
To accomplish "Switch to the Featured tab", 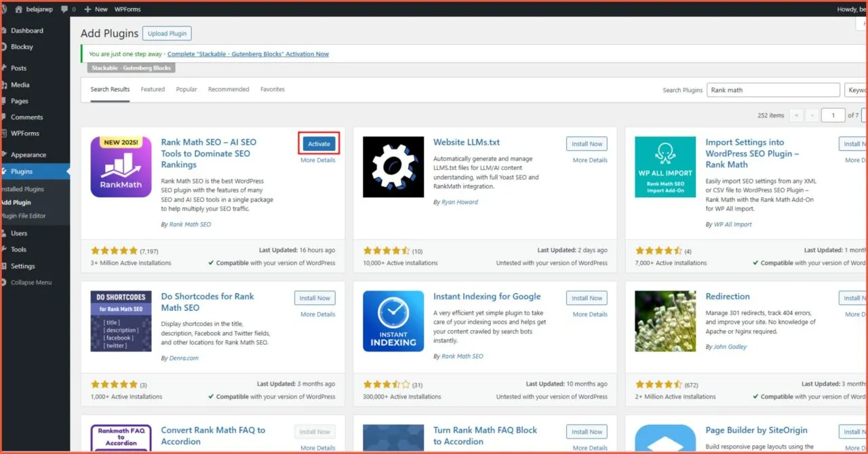I will [x=153, y=89].
